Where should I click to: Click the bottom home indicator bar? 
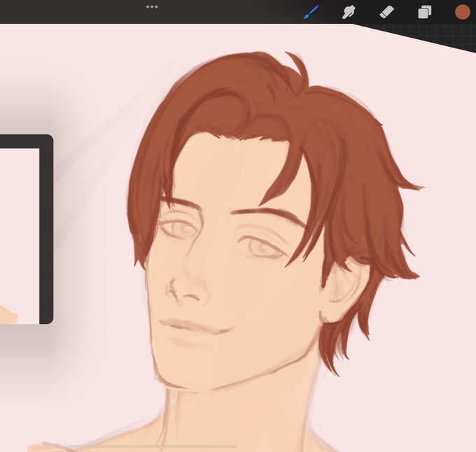pos(152,446)
